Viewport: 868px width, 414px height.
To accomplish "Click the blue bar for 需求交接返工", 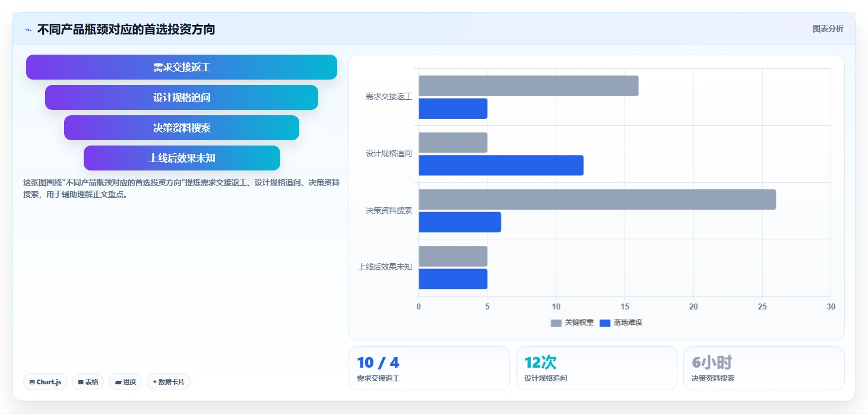I will pyautogui.click(x=453, y=109).
